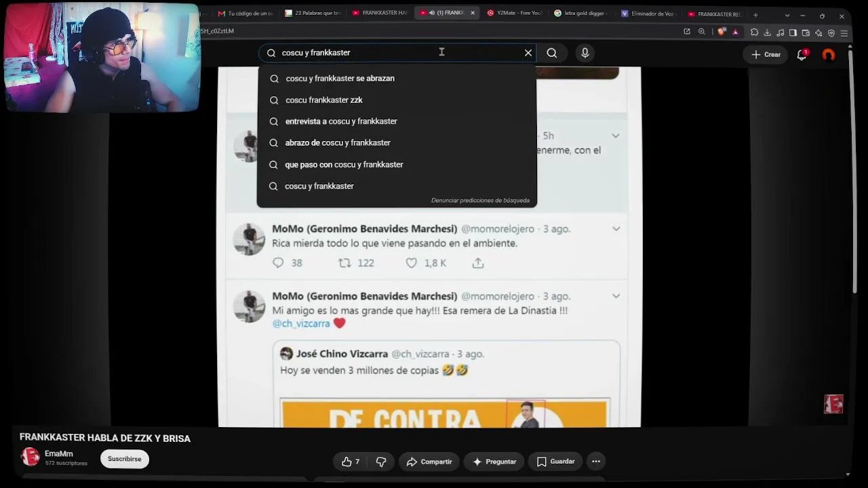Open the browser extensions puzzle icon
Screen dimensions: 868x488
click(754, 33)
